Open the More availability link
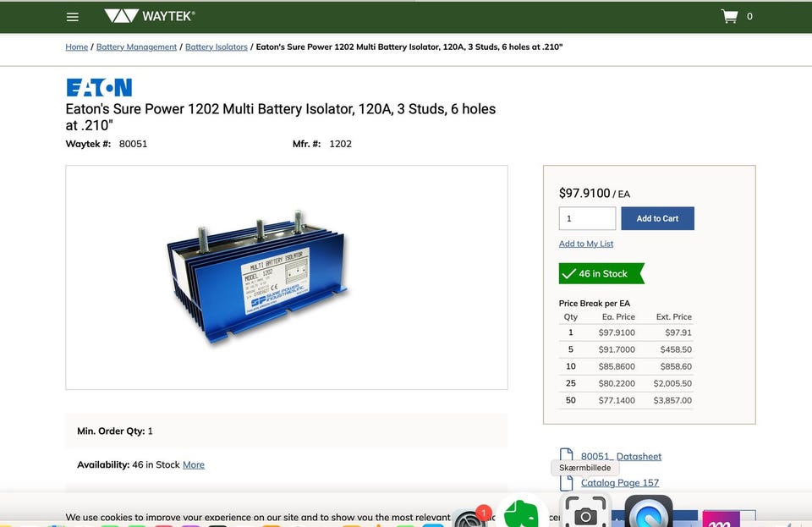Viewport: 812px width, 527px height. click(x=194, y=465)
